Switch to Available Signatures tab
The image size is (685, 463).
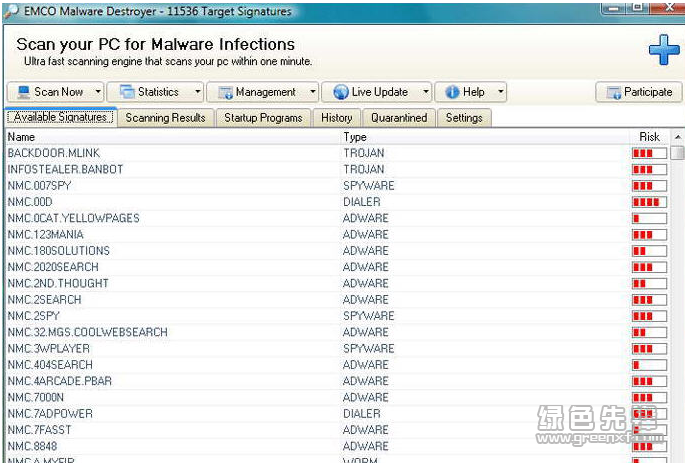pyautogui.click(x=60, y=117)
